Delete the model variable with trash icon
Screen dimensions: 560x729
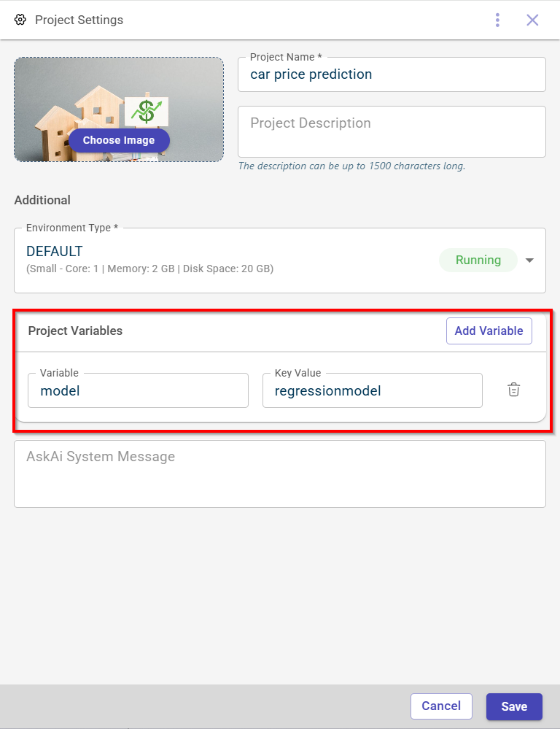(514, 390)
